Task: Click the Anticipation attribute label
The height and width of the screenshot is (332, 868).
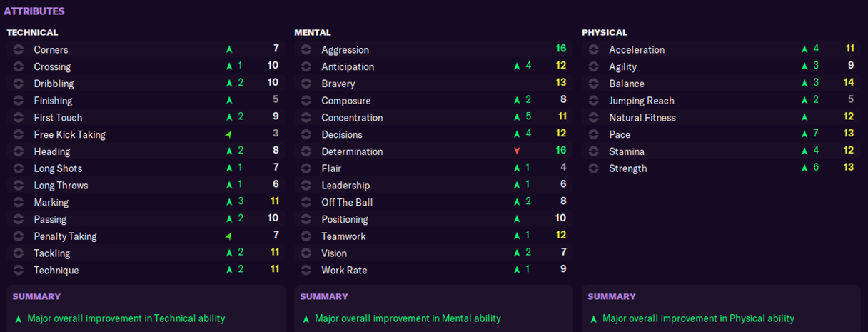Action: click(x=348, y=66)
